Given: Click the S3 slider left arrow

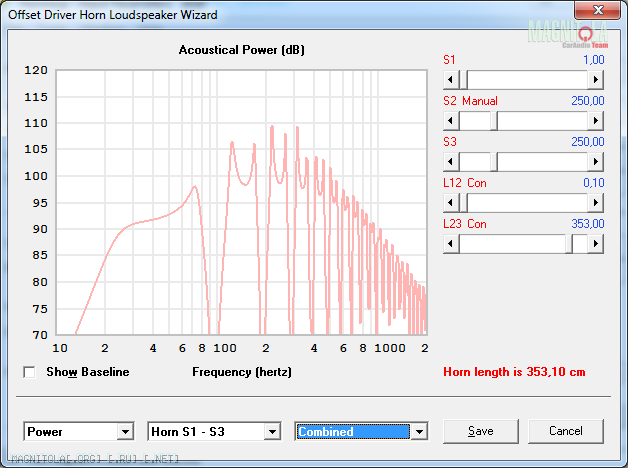Looking at the screenshot, I should point(451,161).
